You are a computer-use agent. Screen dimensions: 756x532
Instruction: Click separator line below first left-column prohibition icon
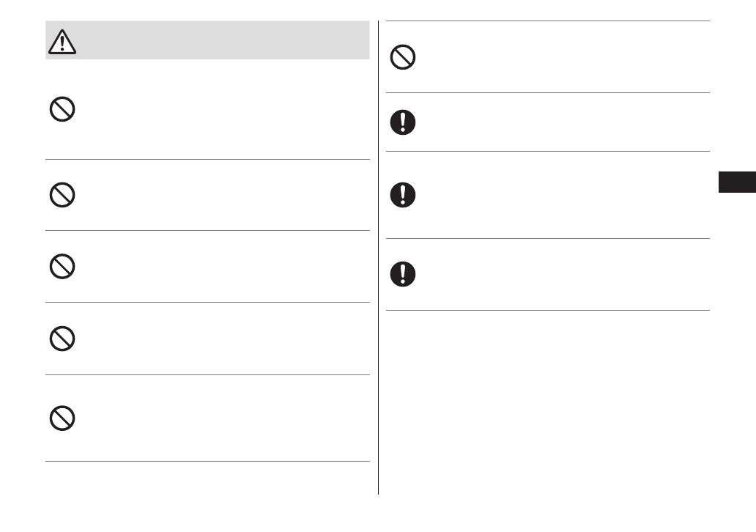pyautogui.click(x=207, y=159)
